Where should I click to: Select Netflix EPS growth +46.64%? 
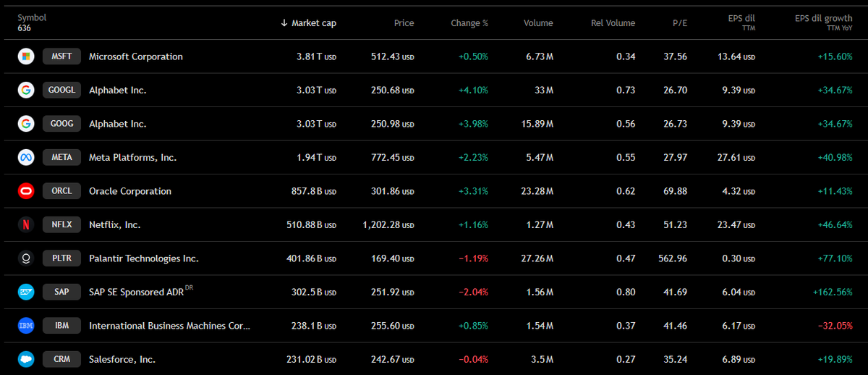click(x=835, y=224)
